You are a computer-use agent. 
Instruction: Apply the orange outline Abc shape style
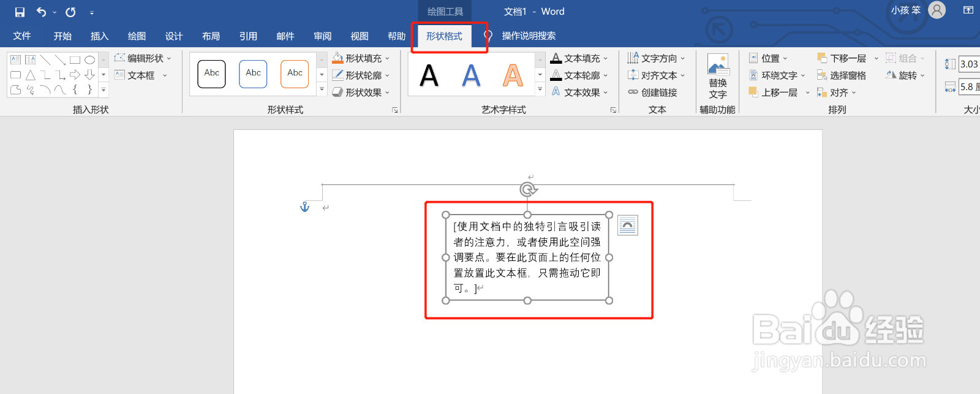tap(295, 74)
